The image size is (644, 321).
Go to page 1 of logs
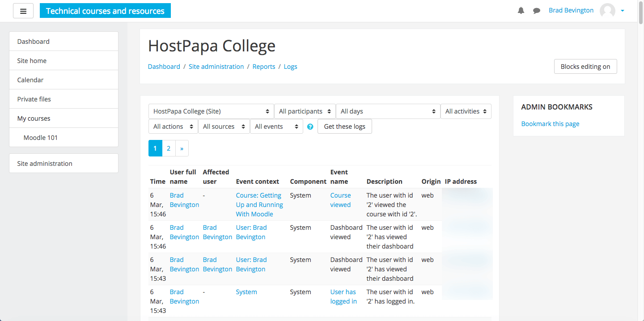tap(155, 148)
